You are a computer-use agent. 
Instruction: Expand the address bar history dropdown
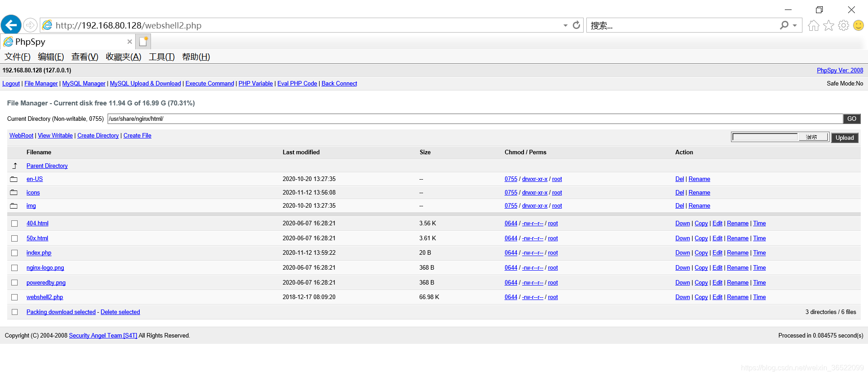(565, 25)
